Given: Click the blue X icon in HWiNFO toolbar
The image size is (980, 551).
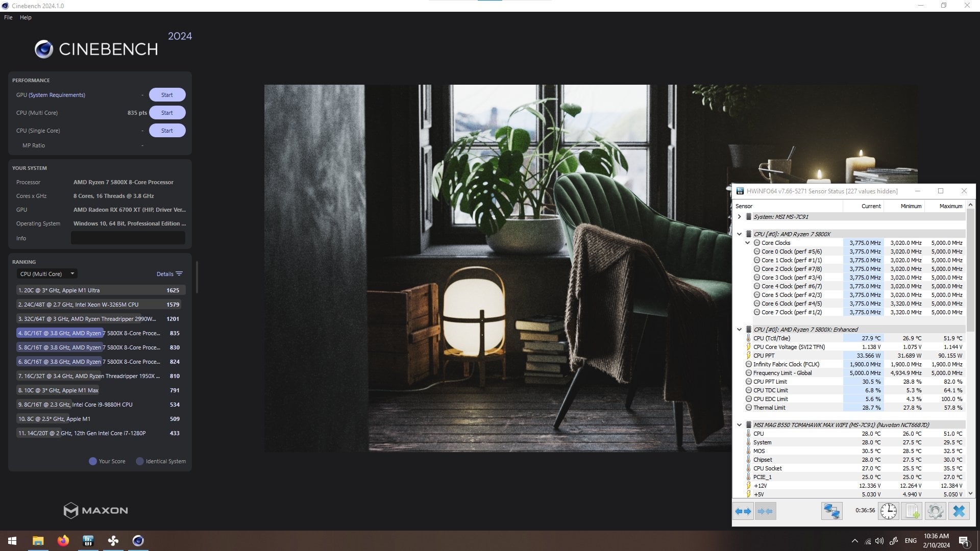Looking at the screenshot, I should point(959,511).
